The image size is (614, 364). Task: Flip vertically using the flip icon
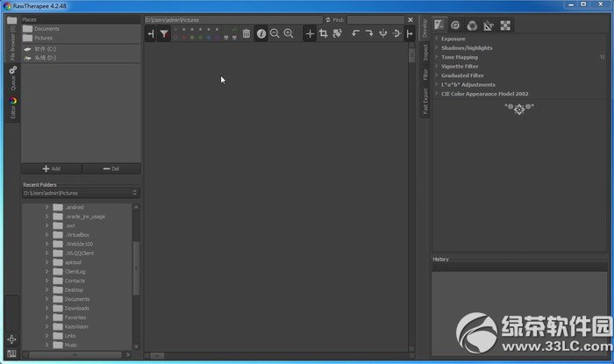click(383, 33)
